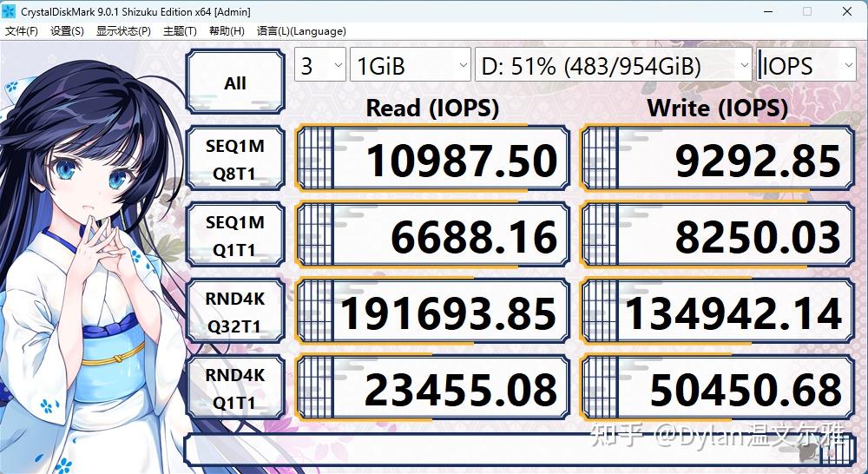This screenshot has width=868, height=474.
Task: Start the RND4K Q1T1 test
Action: (x=234, y=388)
